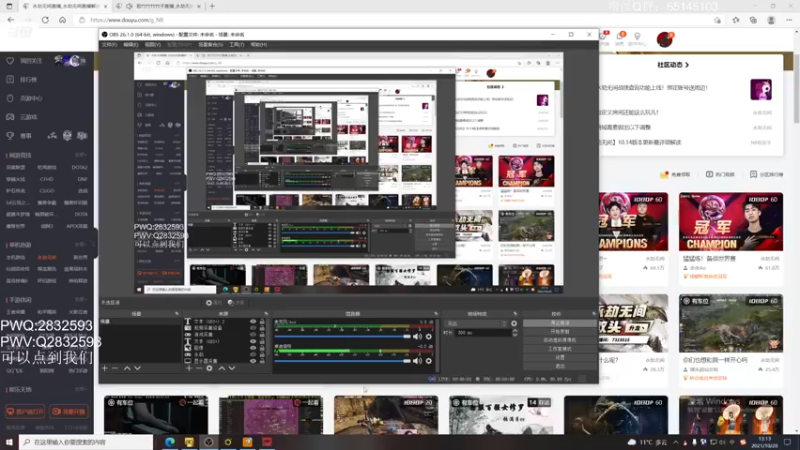Open the scene transition type dropdown
The height and width of the screenshot is (450, 800).
(477, 323)
